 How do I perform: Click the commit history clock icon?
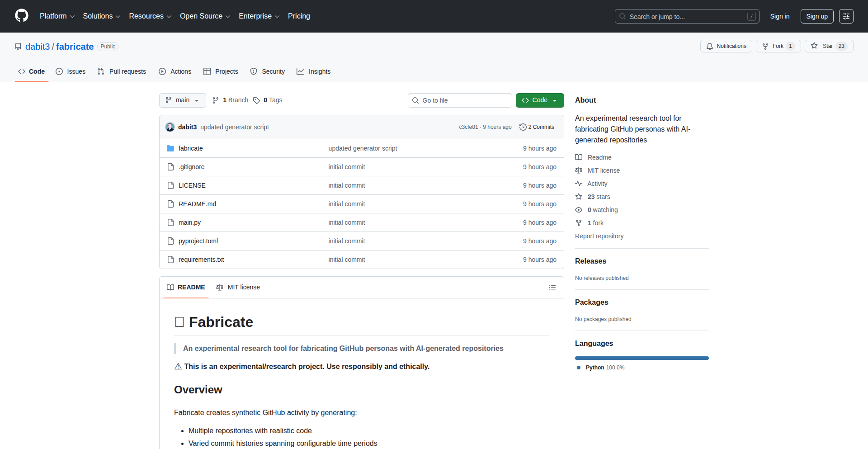524,127
